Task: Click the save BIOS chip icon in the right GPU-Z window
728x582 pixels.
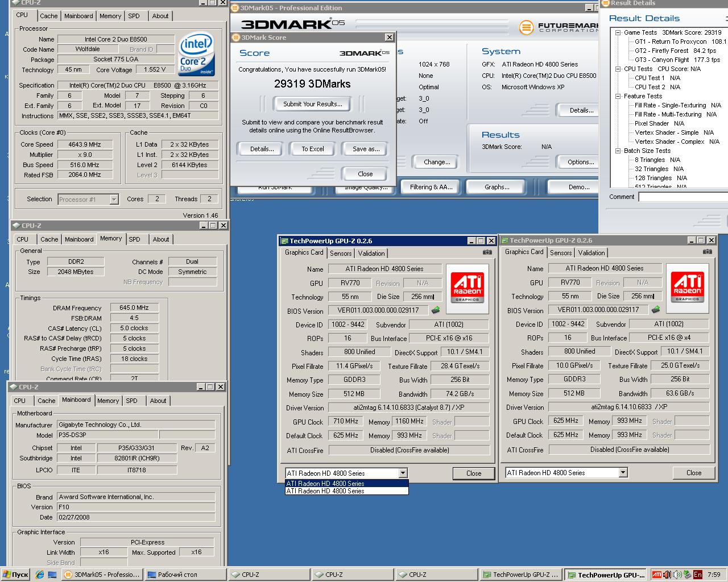Action: click(656, 310)
